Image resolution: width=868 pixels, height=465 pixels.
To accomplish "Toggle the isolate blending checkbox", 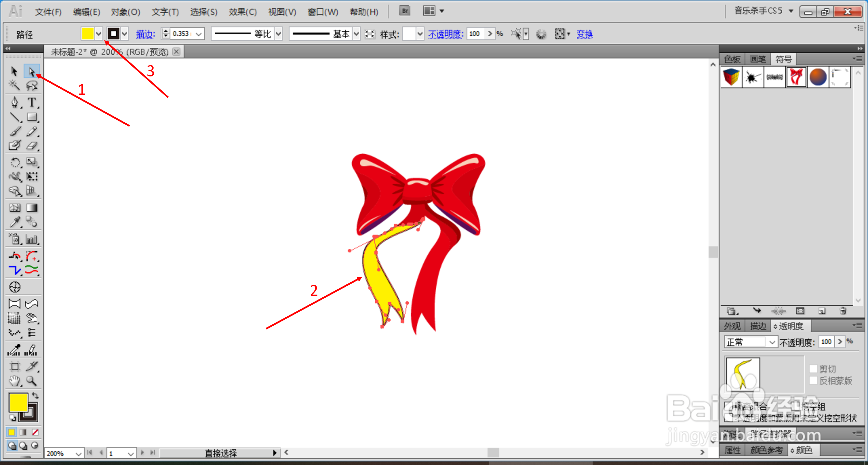I will click(729, 406).
